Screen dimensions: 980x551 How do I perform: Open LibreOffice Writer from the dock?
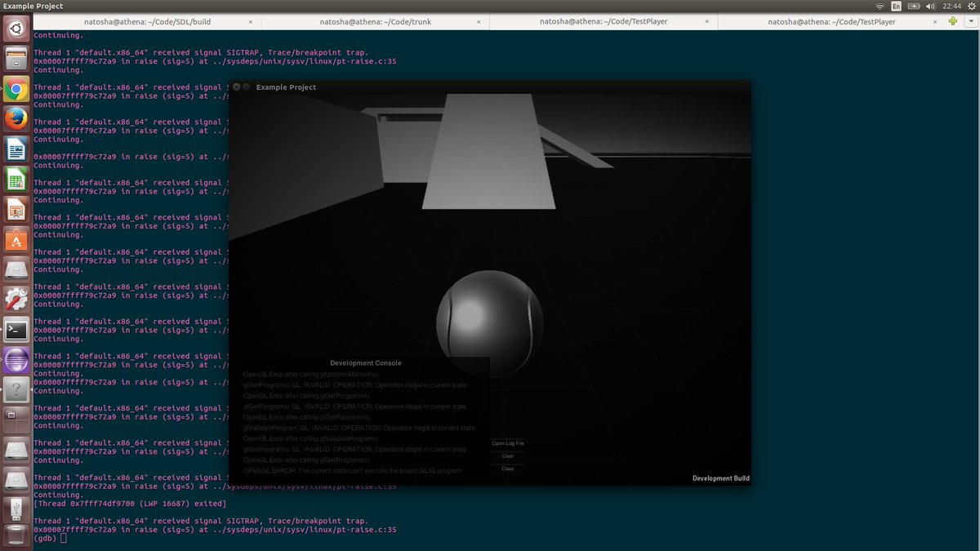(16, 149)
